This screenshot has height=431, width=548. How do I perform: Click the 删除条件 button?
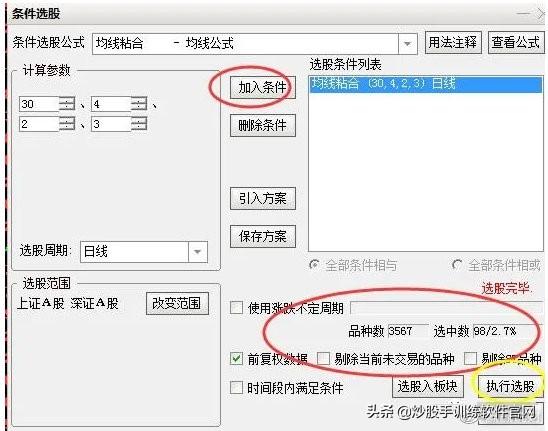click(x=262, y=125)
